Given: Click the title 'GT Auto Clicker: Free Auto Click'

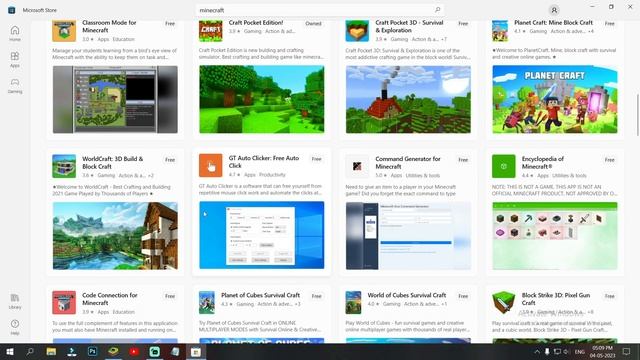Looking at the screenshot, I should 264,162.
